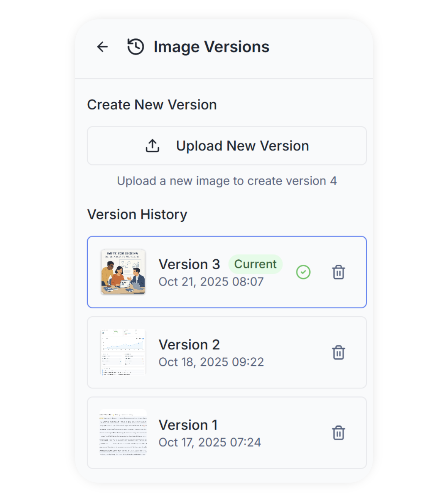Click the Oct 21, 2025 timestamp on Version 3
This screenshot has width=448, height=502.
(211, 281)
